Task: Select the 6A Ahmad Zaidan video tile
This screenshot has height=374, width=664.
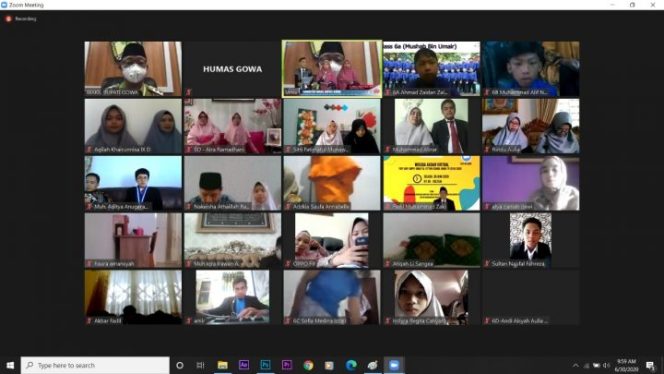Action: 432,69
